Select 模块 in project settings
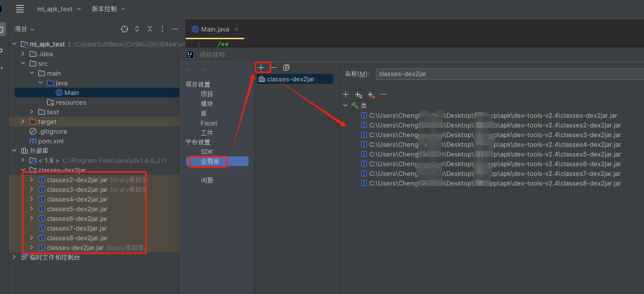The image size is (644, 294). pyautogui.click(x=207, y=104)
